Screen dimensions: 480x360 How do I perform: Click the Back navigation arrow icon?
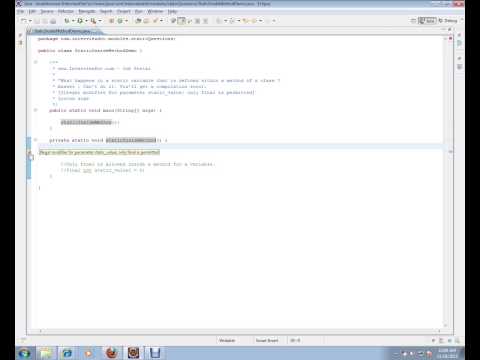point(246,21)
